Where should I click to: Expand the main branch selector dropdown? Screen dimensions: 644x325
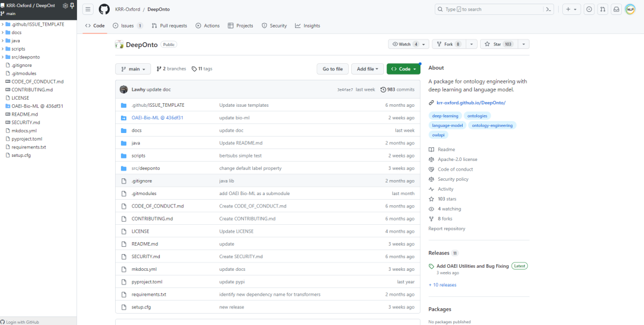133,69
